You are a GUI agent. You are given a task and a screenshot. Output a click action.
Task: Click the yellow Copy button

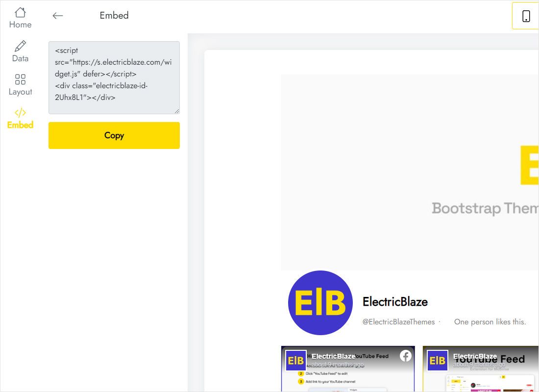point(114,135)
